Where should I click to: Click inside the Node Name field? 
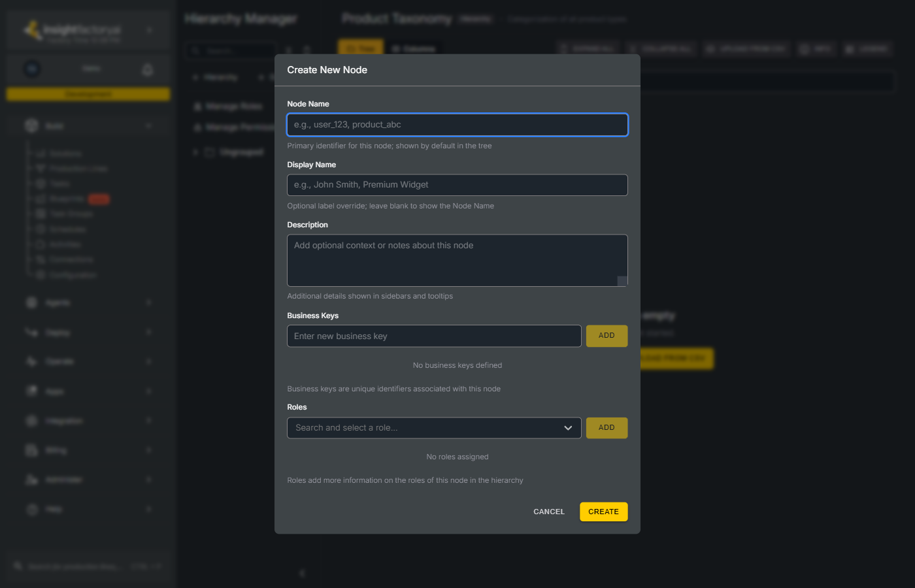point(457,125)
